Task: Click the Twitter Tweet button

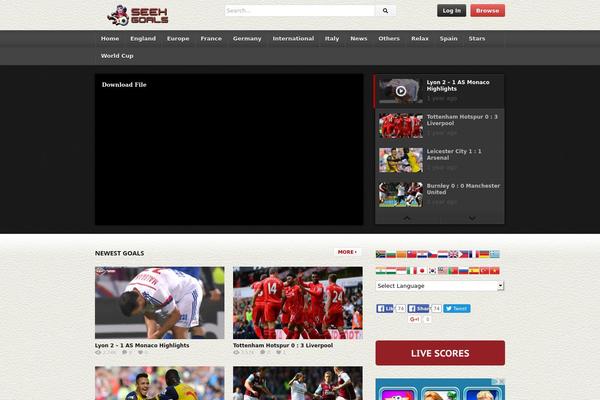Action: point(457,309)
